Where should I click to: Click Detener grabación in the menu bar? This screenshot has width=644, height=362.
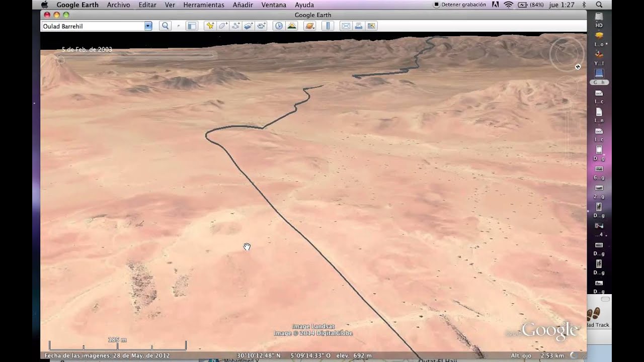pyautogui.click(x=460, y=5)
